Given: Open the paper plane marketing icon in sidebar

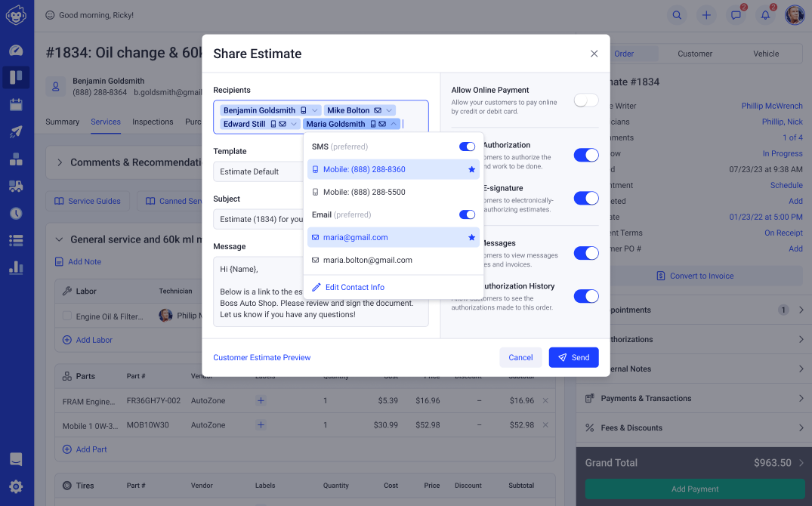Looking at the screenshot, I should [x=16, y=131].
